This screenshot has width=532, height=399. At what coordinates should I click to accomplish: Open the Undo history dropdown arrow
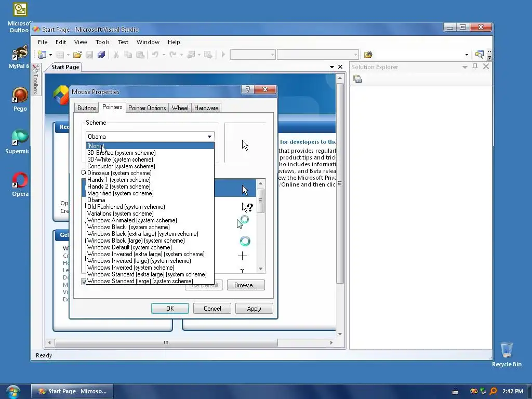point(164,55)
